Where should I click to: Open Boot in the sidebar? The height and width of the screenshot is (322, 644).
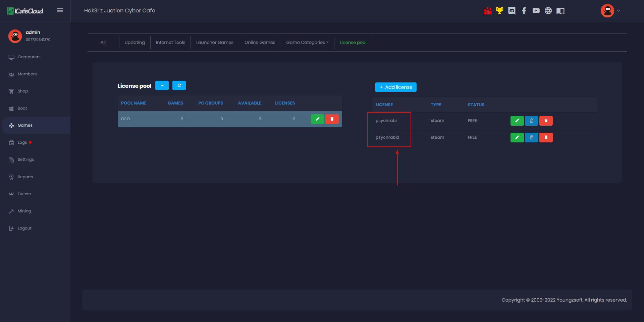click(35, 108)
